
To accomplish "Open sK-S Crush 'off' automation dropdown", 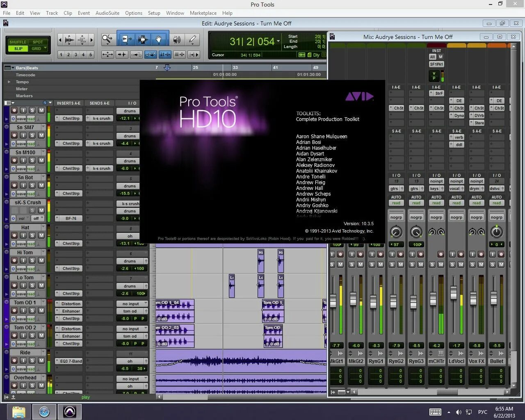I will coord(38,219).
